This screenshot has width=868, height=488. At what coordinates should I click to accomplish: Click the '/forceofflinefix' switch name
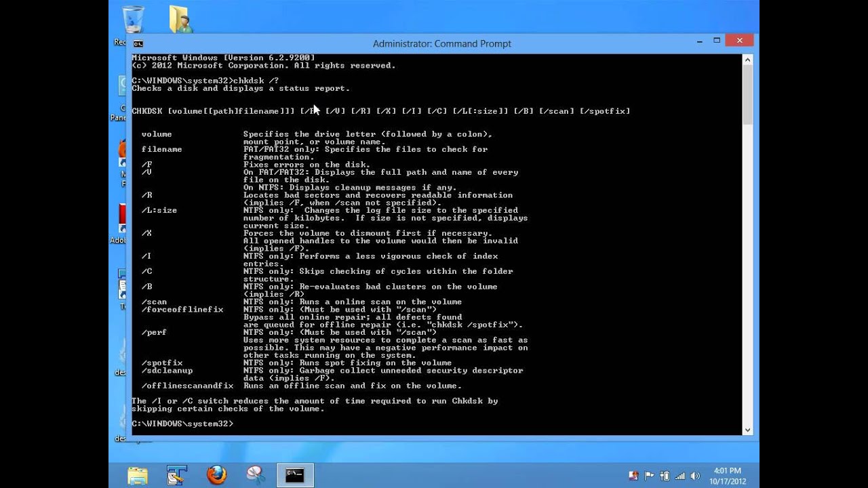(182, 310)
